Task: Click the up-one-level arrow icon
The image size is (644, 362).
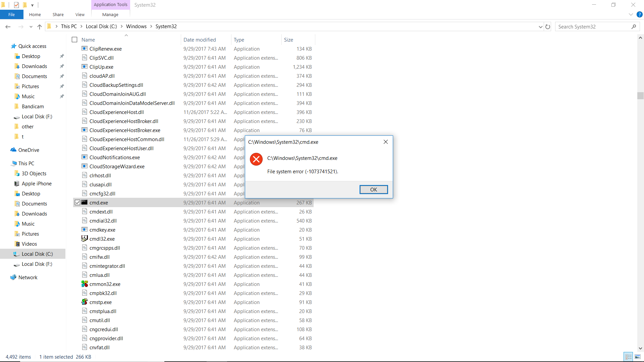Action: [x=39, y=26]
